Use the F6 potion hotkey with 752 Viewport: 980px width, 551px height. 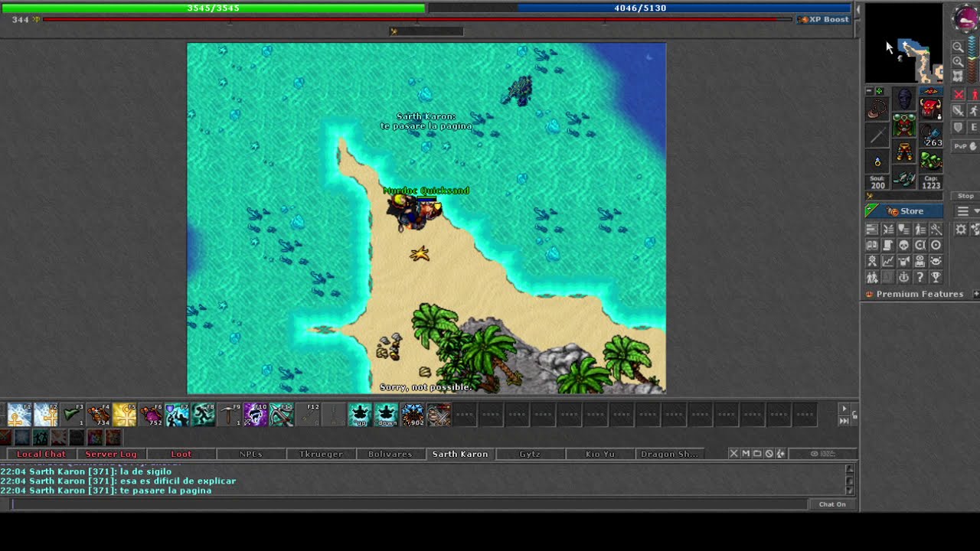pos(150,414)
